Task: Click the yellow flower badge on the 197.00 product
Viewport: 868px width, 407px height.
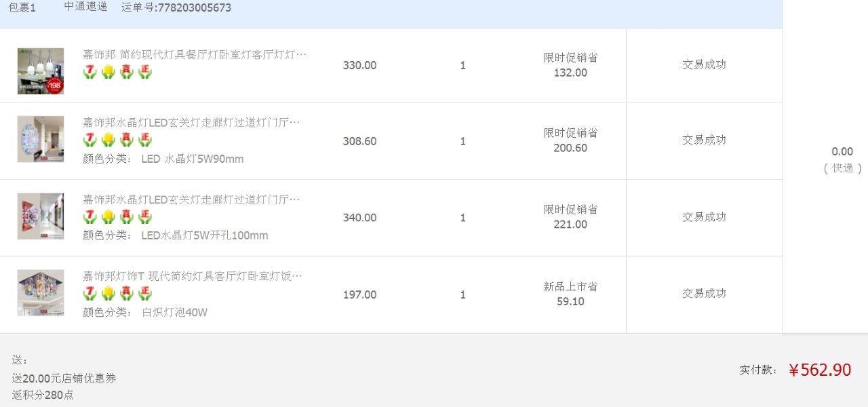Action: pos(108,293)
